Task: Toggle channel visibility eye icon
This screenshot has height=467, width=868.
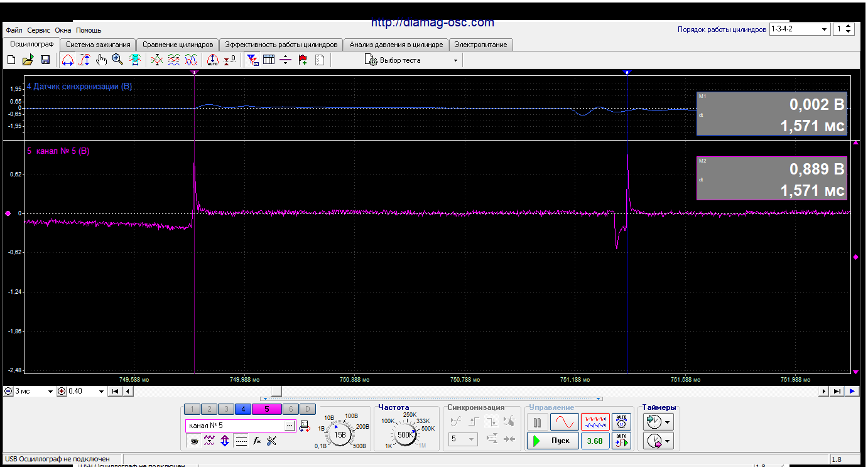Action: pos(195,441)
